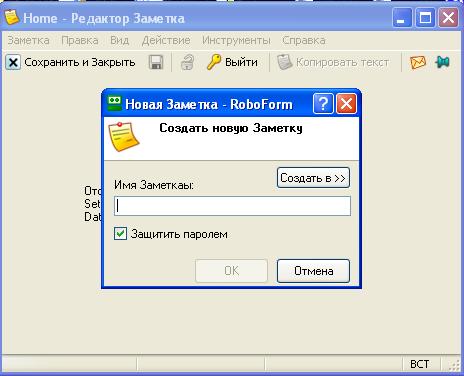Click the green pin icon in the toolbar

coord(442,62)
